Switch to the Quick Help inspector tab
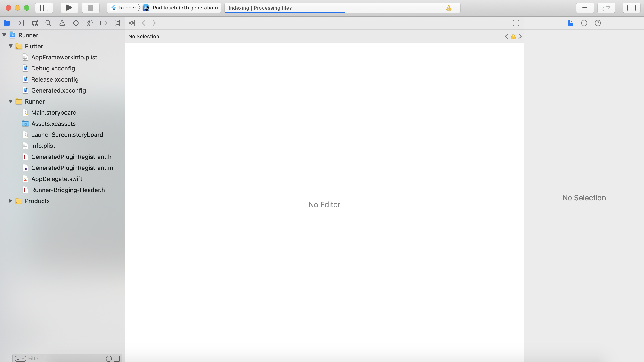This screenshot has width=644, height=362. pos(598,23)
